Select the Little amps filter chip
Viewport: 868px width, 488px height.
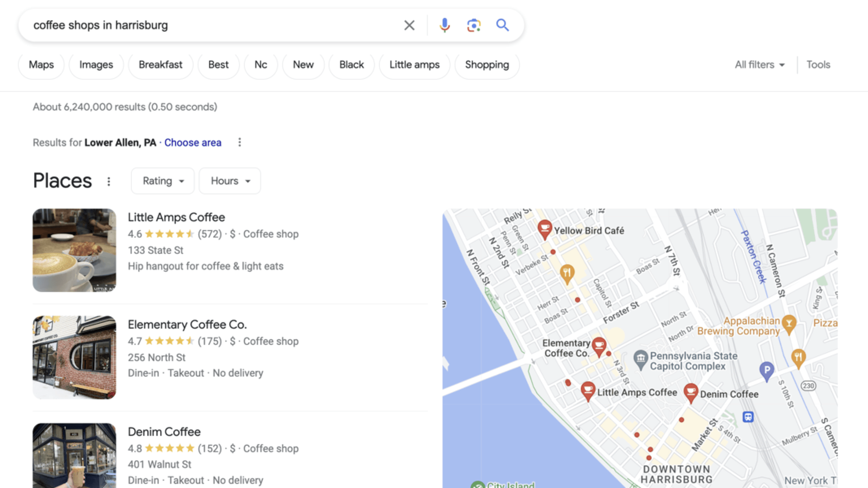[414, 65]
